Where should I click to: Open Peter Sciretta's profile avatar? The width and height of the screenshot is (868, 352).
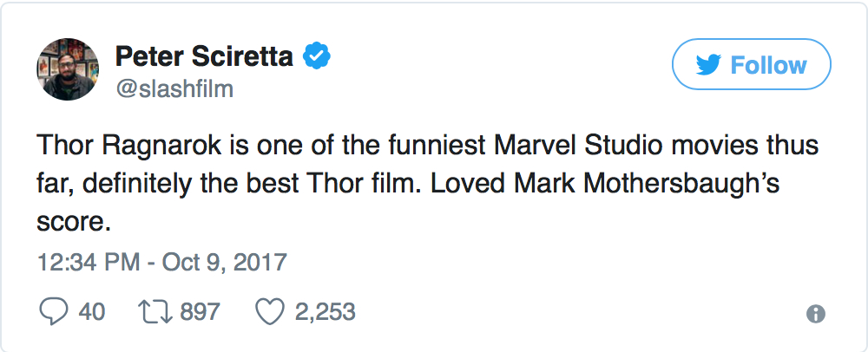[x=66, y=71]
